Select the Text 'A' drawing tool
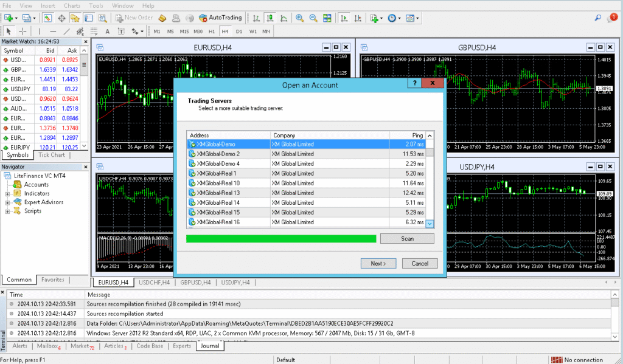The width and height of the screenshot is (623, 364). [107, 31]
